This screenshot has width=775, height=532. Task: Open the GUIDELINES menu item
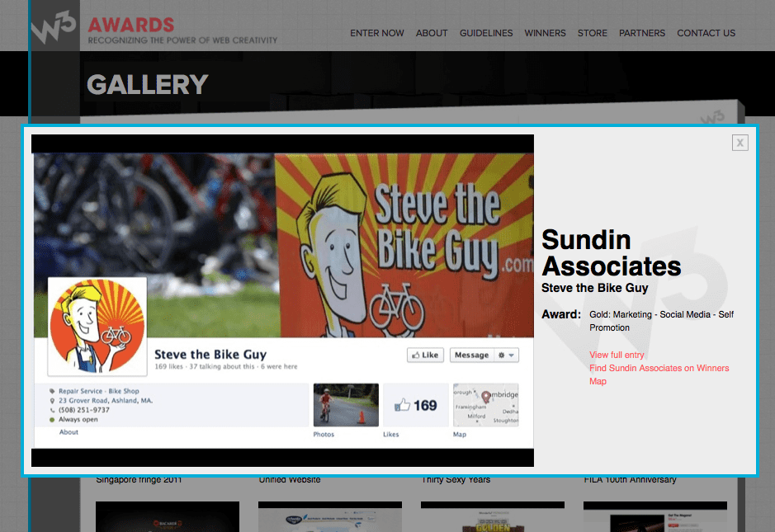pos(486,33)
